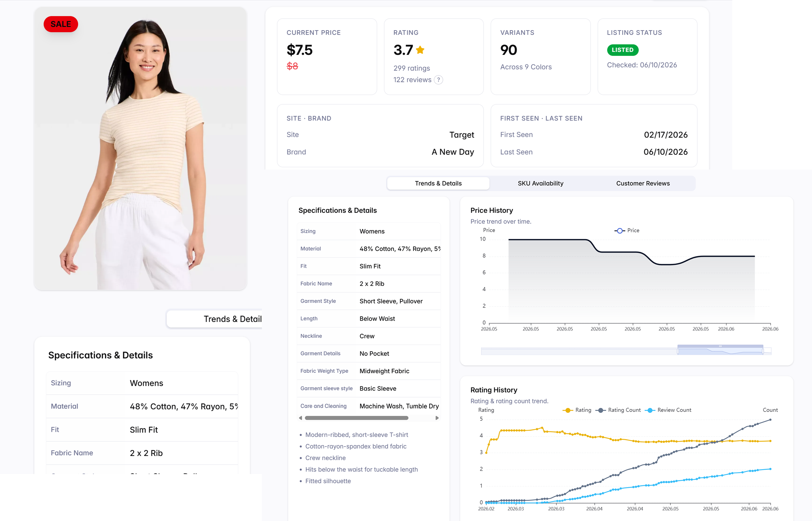Click Short Sleeve, Pullover garment style value
The width and height of the screenshot is (812, 521).
point(391,301)
